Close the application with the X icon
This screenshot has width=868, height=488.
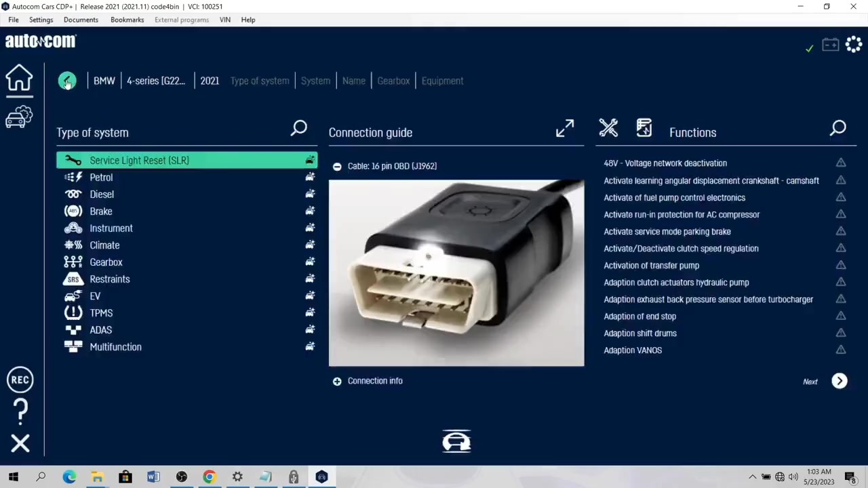(x=20, y=443)
